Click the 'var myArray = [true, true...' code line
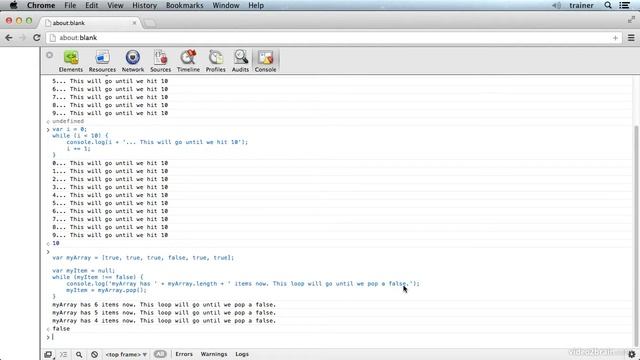 coord(143,258)
